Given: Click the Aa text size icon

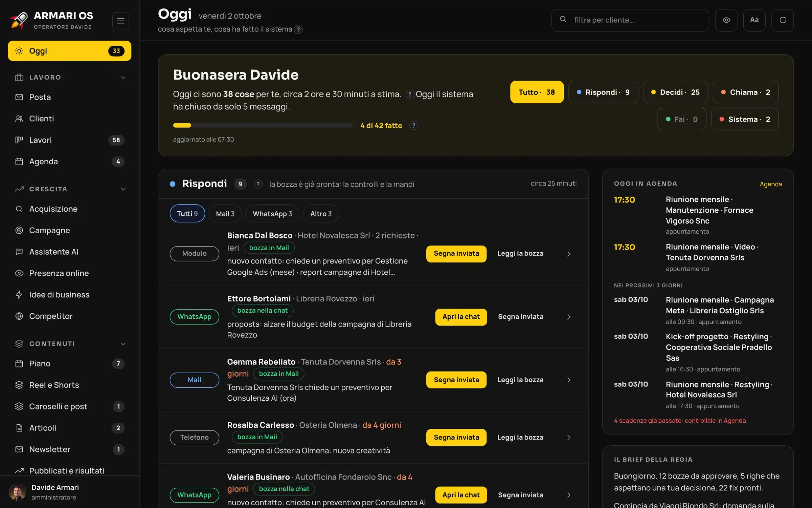Looking at the screenshot, I should (x=754, y=20).
